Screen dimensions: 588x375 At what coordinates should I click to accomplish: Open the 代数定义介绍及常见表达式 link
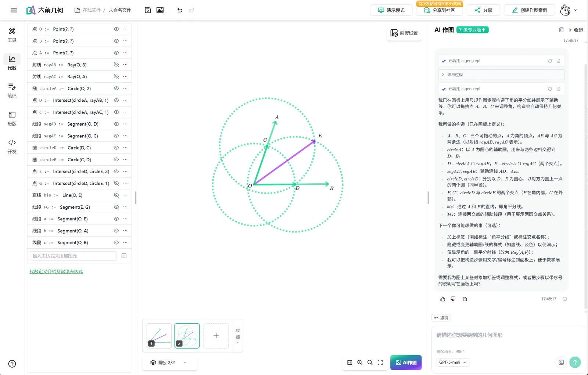coord(56,271)
